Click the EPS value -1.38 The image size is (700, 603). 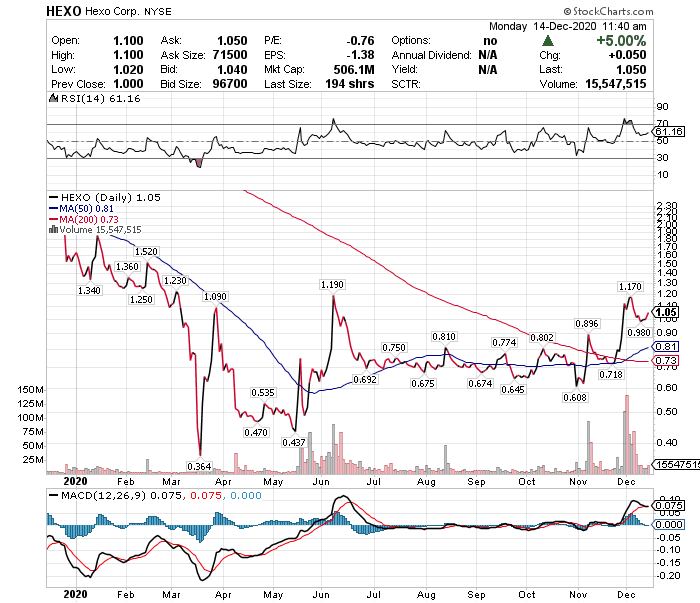[x=360, y=55]
